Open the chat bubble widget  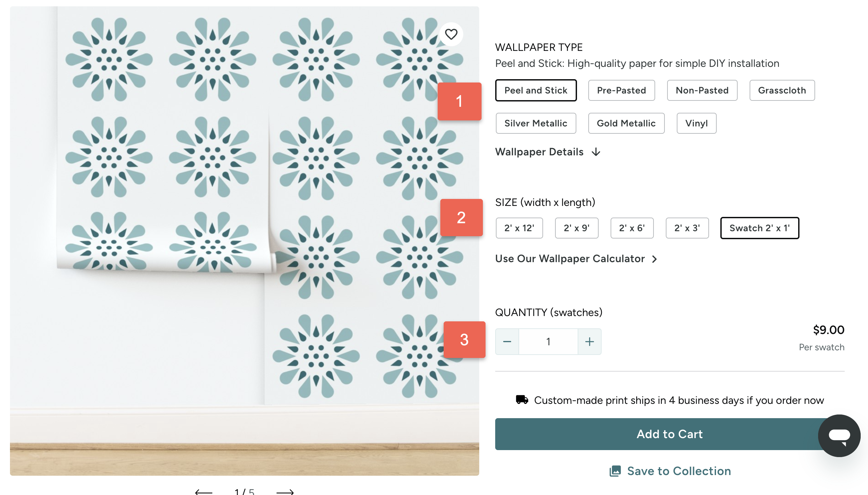[x=839, y=435]
